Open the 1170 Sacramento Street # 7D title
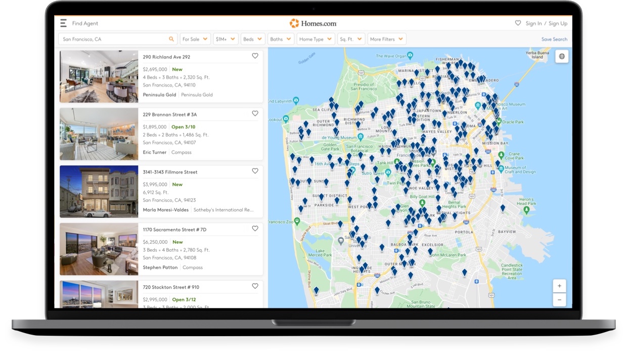Viewport: 627px width, 364px height. click(x=174, y=230)
